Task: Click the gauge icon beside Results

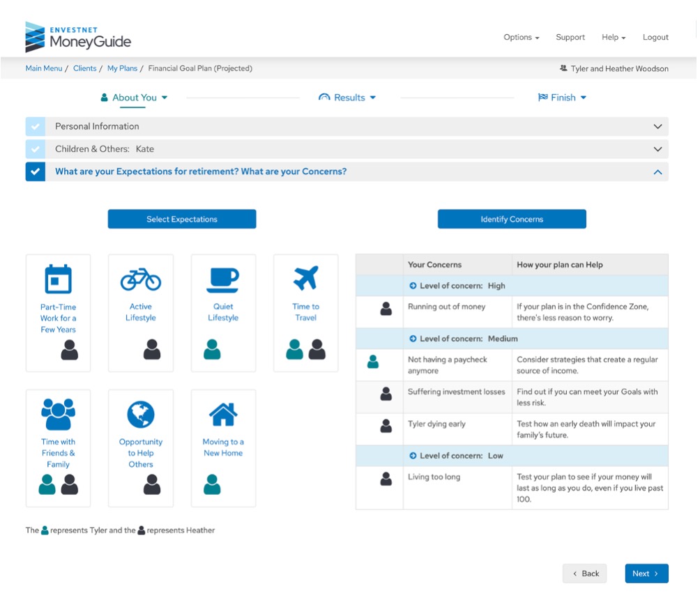Action: 324,98
